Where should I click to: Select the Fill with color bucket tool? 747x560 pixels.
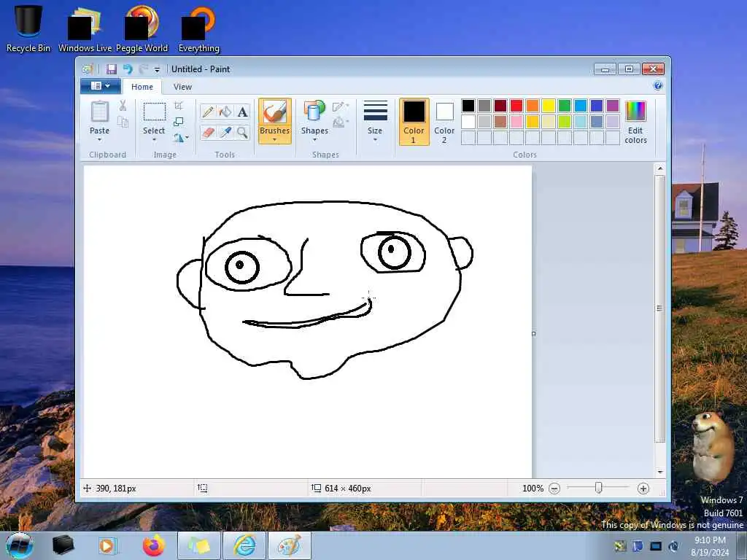pyautogui.click(x=225, y=112)
